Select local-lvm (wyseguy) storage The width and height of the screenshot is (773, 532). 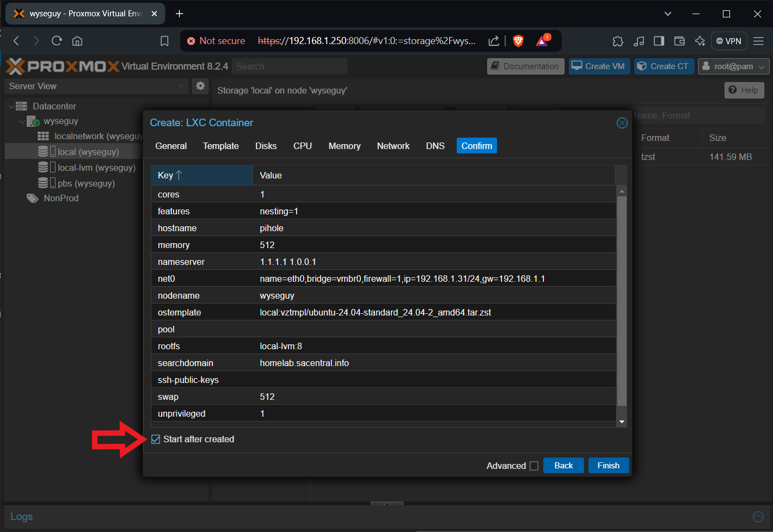96,168
